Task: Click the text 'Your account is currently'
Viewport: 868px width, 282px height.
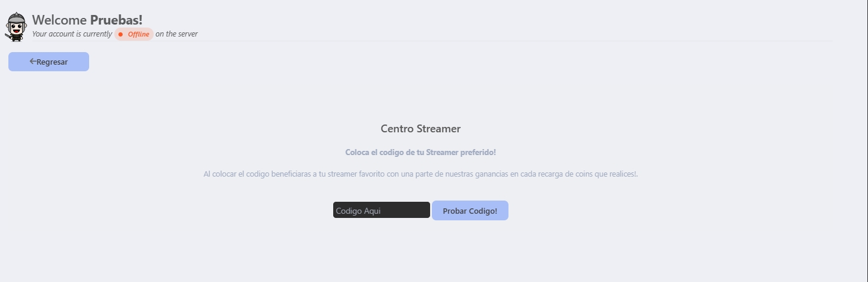Action: (x=72, y=34)
